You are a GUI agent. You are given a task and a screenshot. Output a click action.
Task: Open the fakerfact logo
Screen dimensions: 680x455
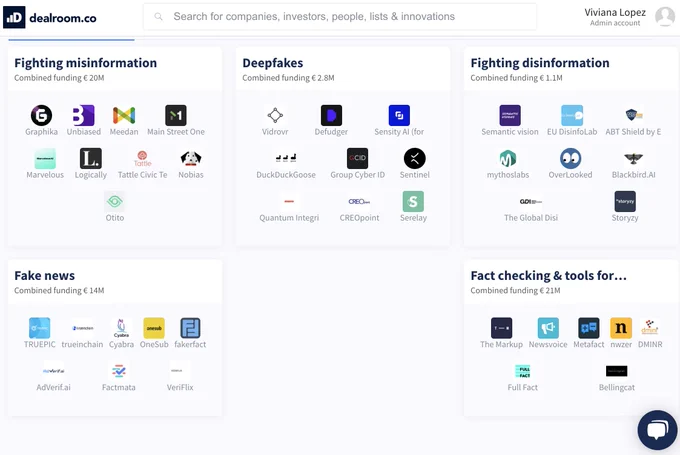click(190, 328)
